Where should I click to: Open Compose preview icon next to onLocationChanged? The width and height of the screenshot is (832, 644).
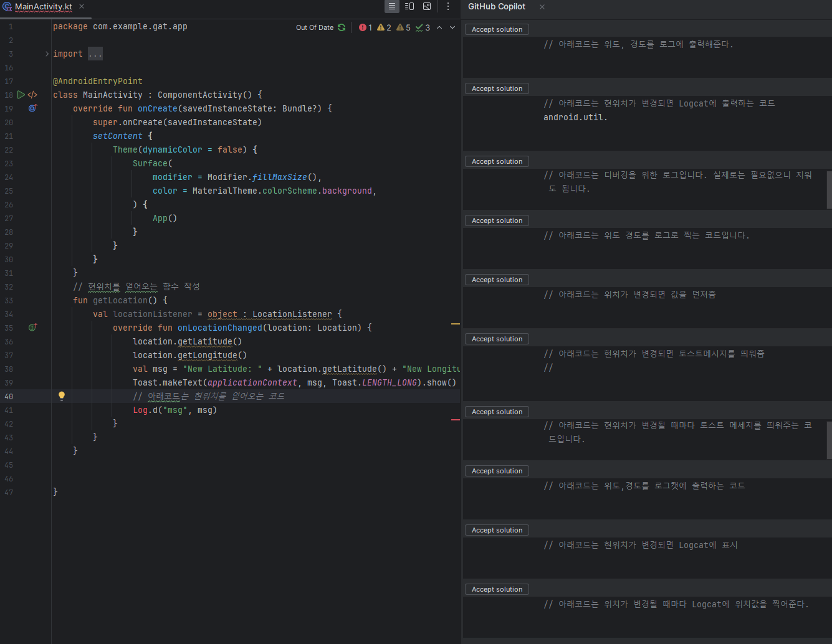tap(32, 327)
